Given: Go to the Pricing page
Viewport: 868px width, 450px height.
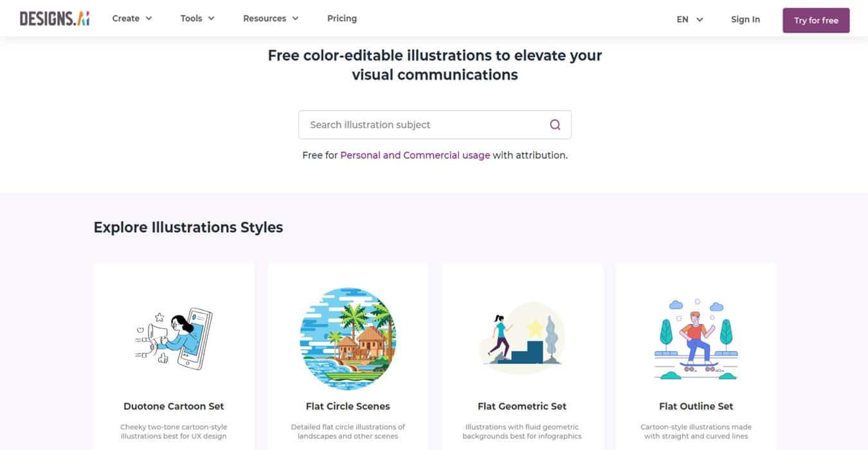Looking at the screenshot, I should [x=341, y=19].
